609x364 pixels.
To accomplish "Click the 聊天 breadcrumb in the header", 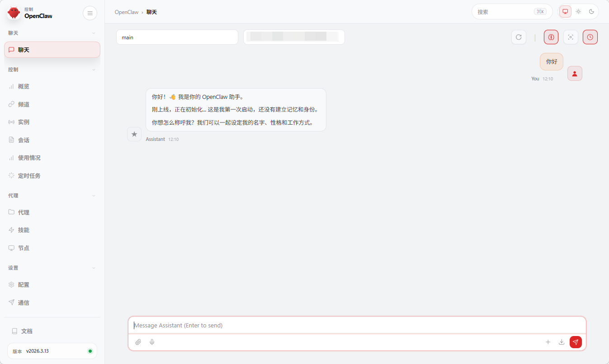I will 151,12.
